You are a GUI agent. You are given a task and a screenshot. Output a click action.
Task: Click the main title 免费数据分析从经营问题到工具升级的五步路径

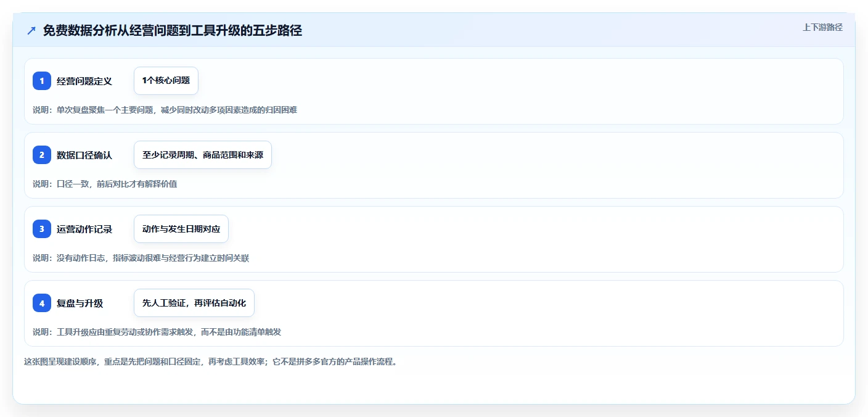(x=173, y=31)
